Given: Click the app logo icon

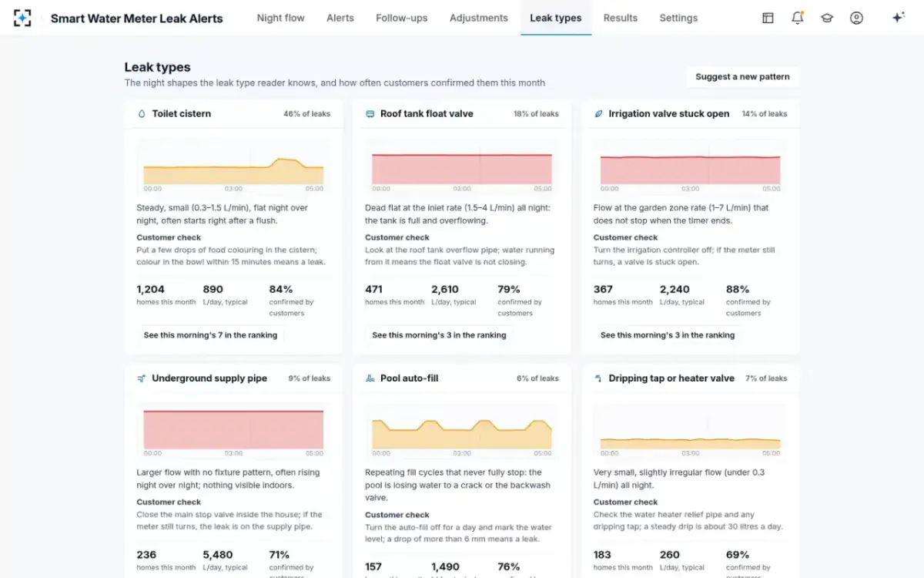Looking at the screenshot, I should 23,18.
